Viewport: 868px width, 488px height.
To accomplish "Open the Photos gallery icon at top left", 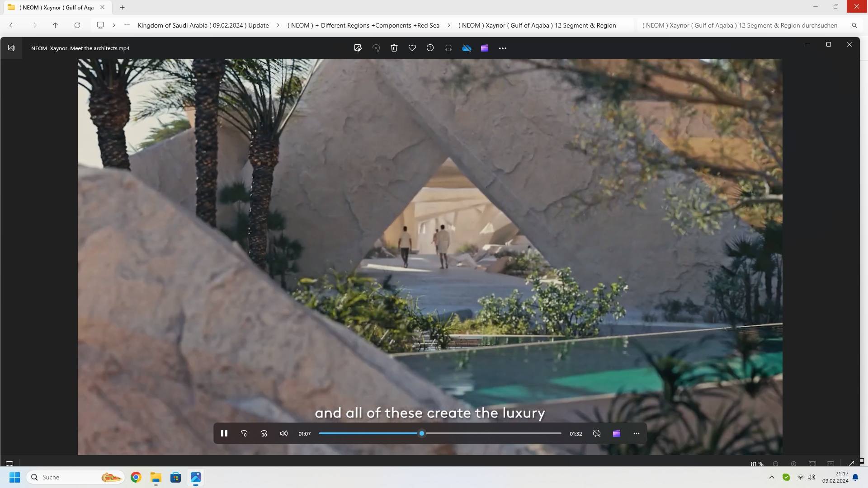I will tap(11, 48).
